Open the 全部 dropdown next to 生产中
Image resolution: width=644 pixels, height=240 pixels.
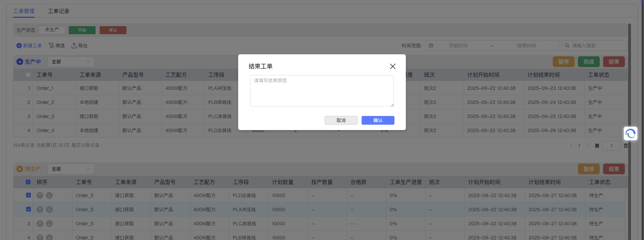[x=71, y=62]
